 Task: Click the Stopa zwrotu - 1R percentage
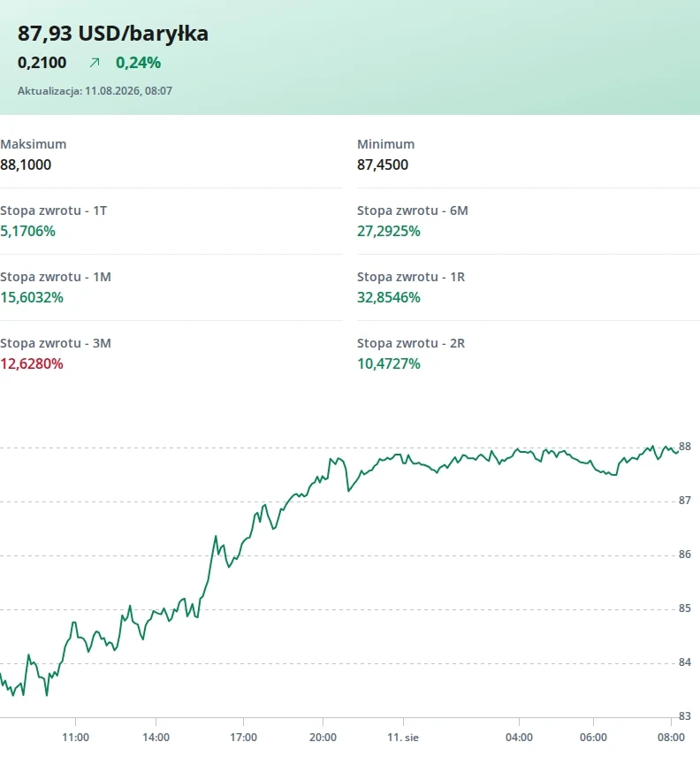point(389,298)
